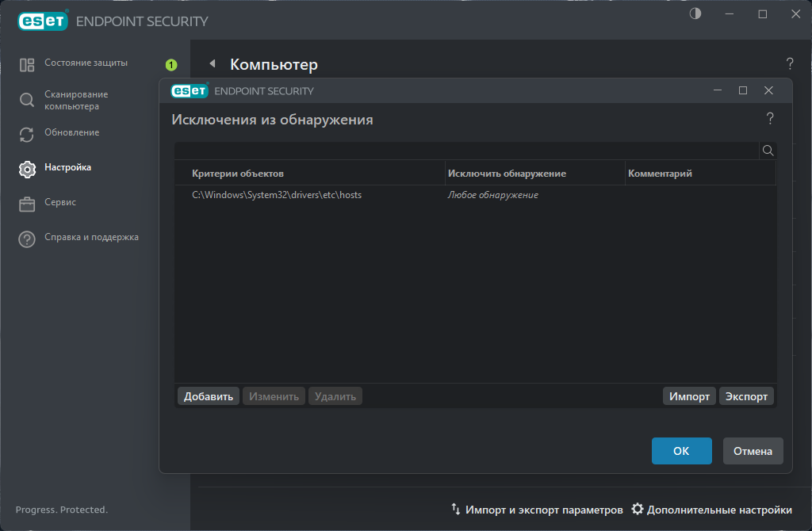812x531 pixels.
Task: Click the Настройка gear icon in sidebar
Action: (26, 167)
